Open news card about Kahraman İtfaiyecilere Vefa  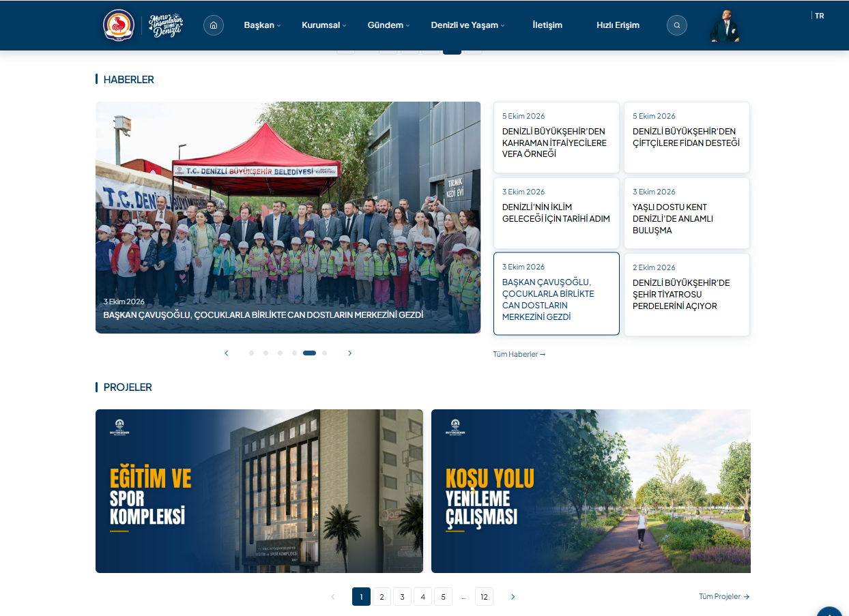tap(556, 137)
